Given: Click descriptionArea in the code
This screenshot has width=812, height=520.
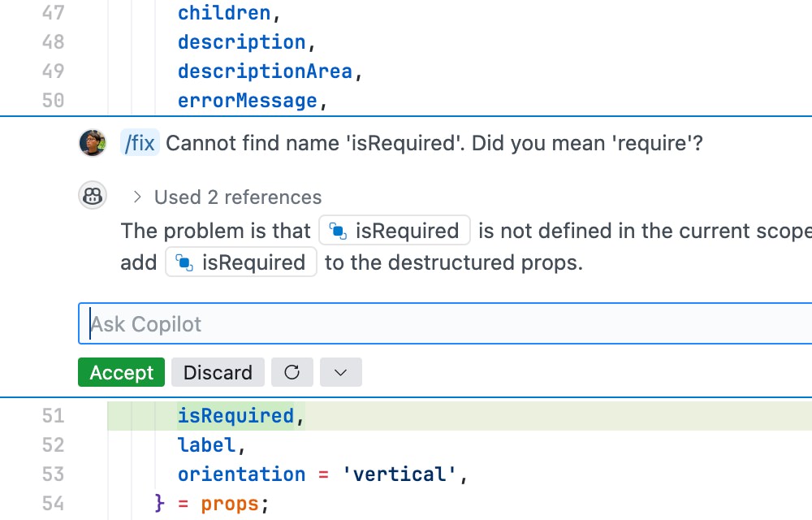Looking at the screenshot, I should (265, 71).
